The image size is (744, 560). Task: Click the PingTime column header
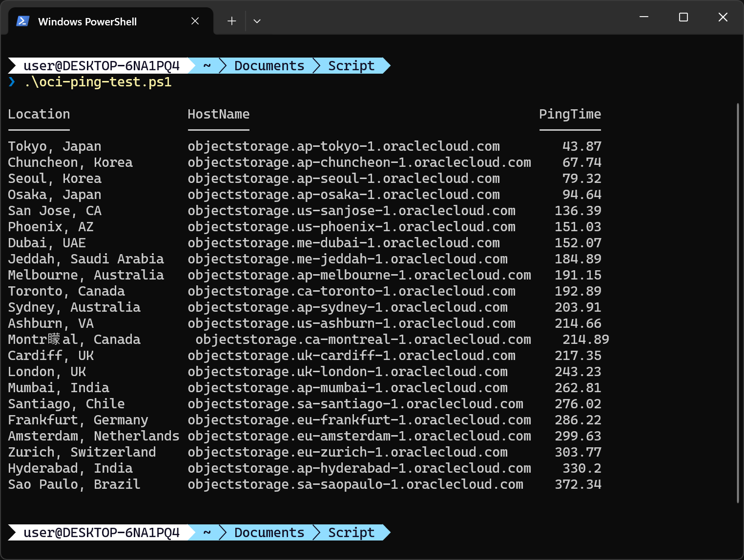pos(570,114)
